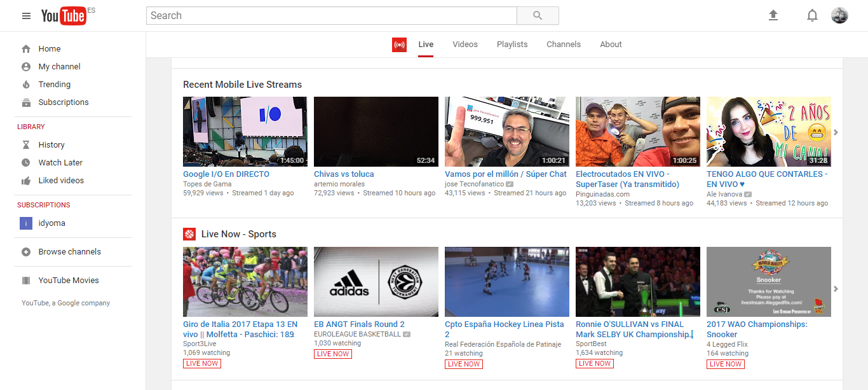
Task: Open EUROLEAGUE BASKETBALL channel
Action: point(357,334)
